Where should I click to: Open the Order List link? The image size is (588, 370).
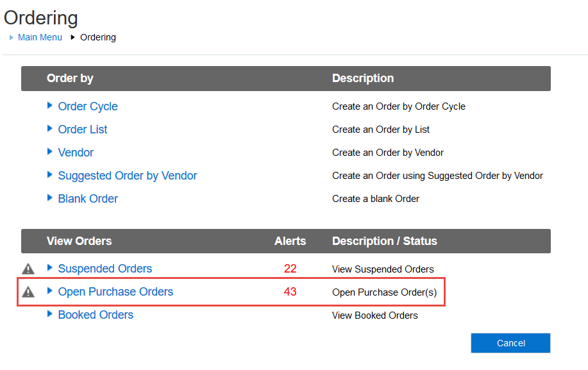coord(83,130)
